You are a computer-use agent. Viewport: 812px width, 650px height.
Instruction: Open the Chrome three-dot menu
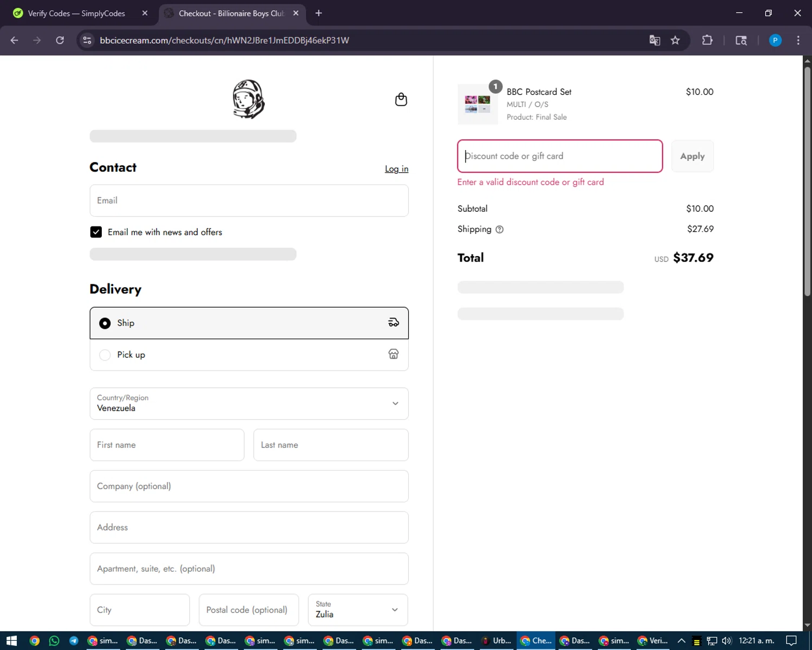[x=798, y=40]
